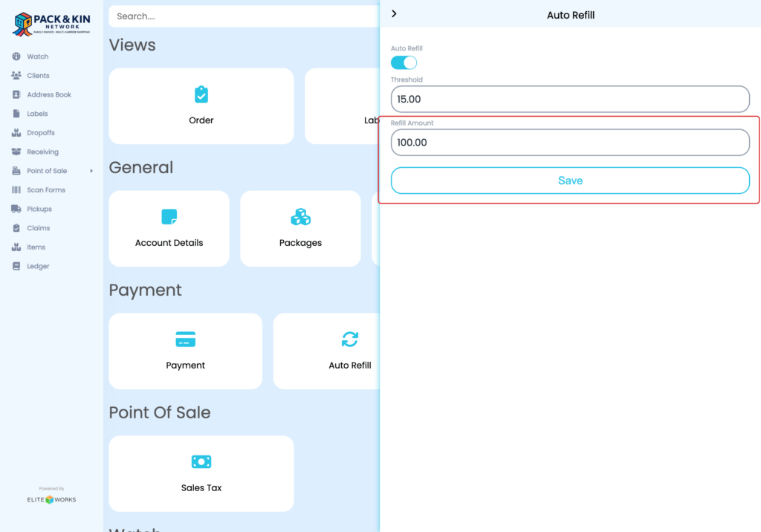Image resolution: width=761 pixels, height=532 pixels.
Task: Click the Address Book sidebar icon
Action: [x=16, y=94]
